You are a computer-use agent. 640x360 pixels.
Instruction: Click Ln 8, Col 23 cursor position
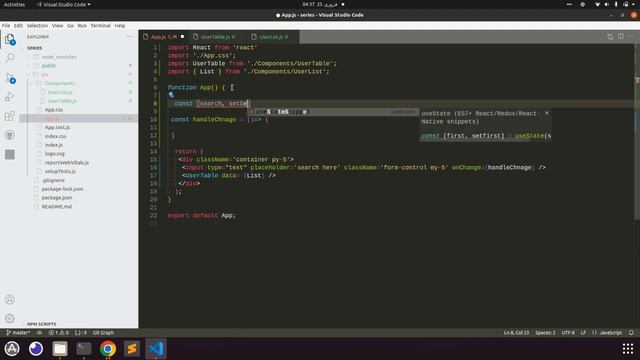point(516,333)
